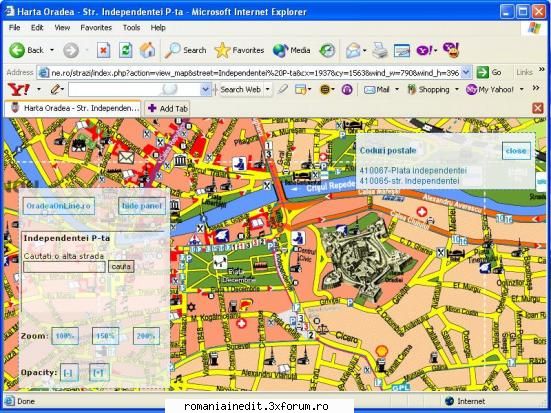551x413 pixels.
Task: Open the Home page icon
Action: pyautogui.click(x=147, y=50)
